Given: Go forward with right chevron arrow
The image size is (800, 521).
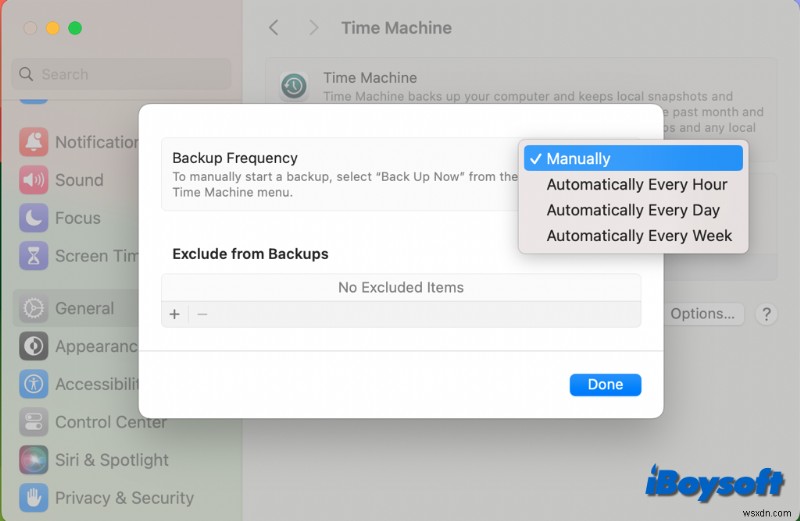Looking at the screenshot, I should click(313, 28).
